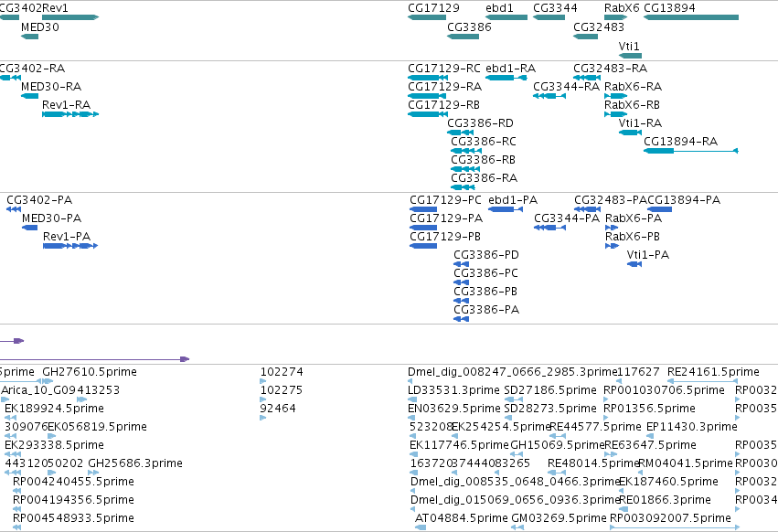
Task: Click the Vti1-PA protein label
Action: pos(648,255)
